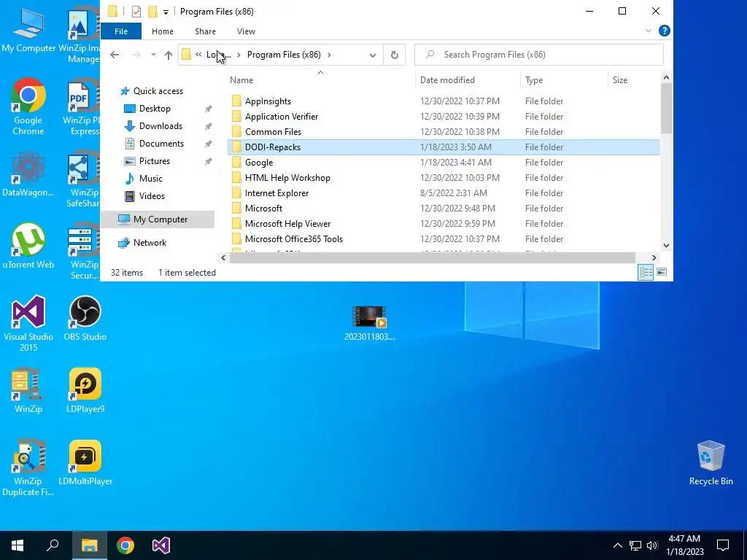Open Chrome from the taskbar
The image size is (747, 560).
click(x=125, y=545)
